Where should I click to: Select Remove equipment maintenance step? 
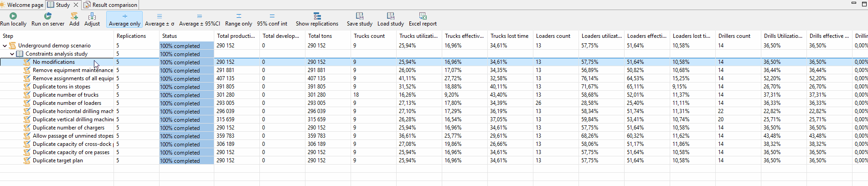[x=73, y=70]
